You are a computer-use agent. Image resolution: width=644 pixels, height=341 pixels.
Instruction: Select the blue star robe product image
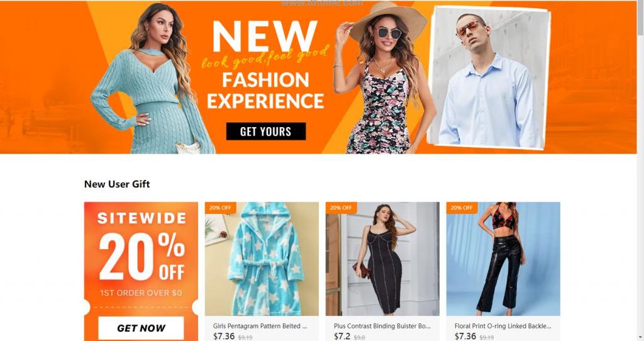262,259
